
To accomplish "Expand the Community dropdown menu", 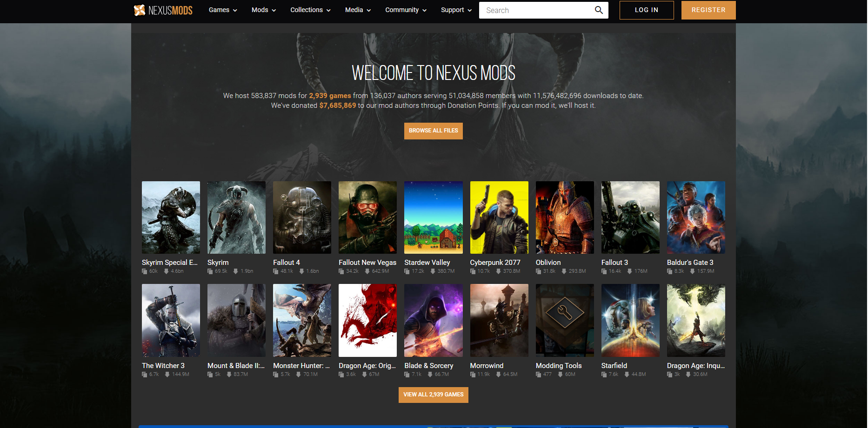I will (x=406, y=10).
